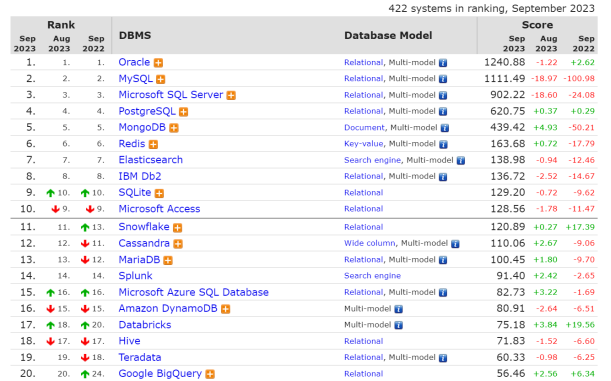Click the info icon in Microsoft SQL Server row
Viewport: 611px width, 381px height.
coord(443,95)
